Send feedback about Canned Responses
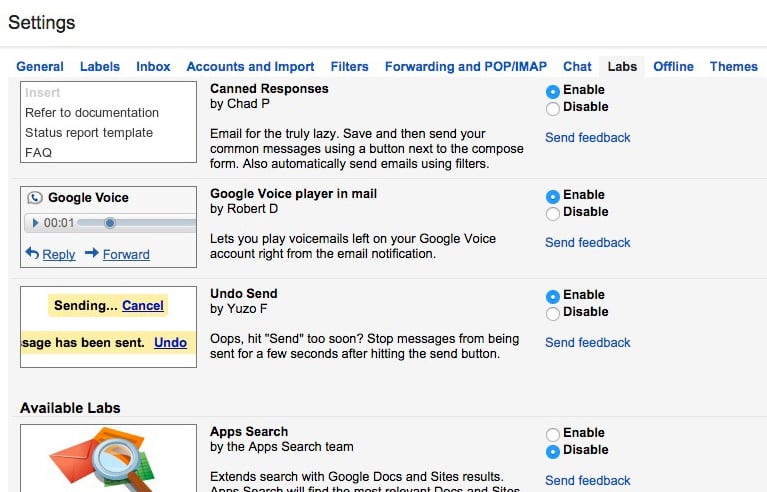 [587, 138]
